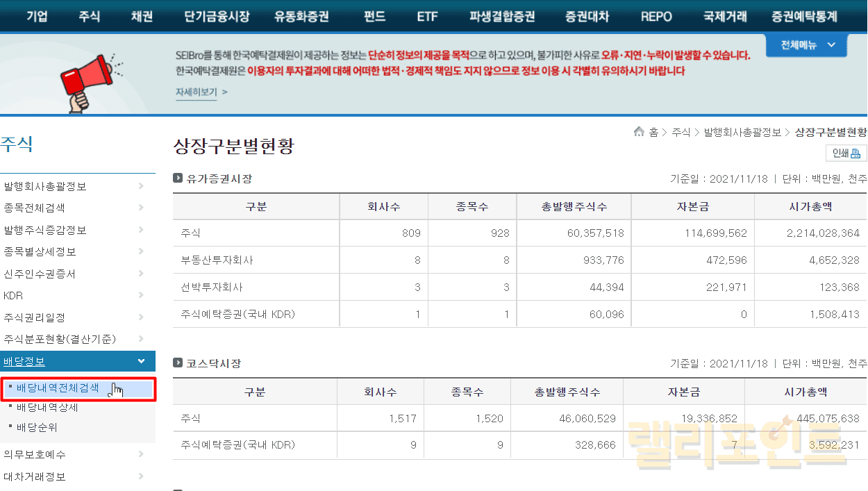Click the chevron icon next to 종목별상세정보

141,252
